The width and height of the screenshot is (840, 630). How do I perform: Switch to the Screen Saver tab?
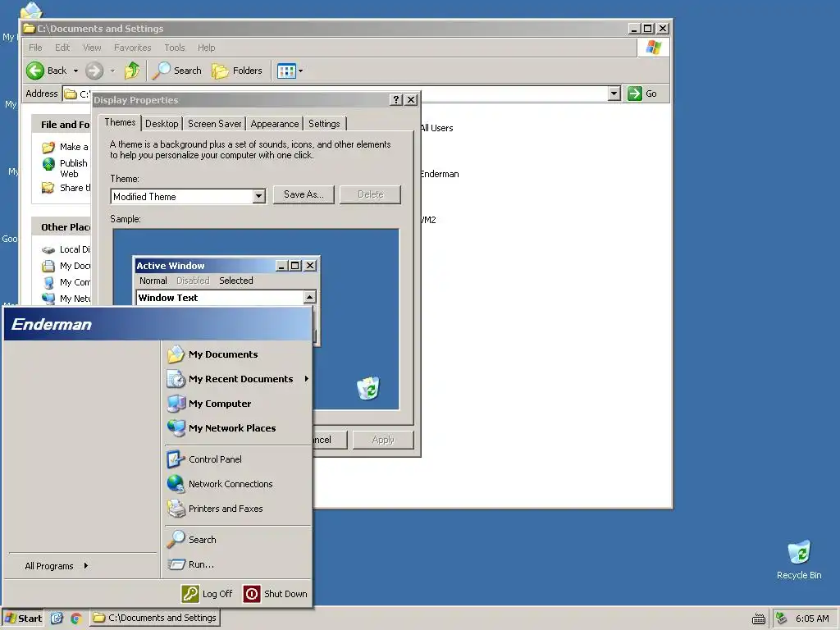click(x=214, y=124)
